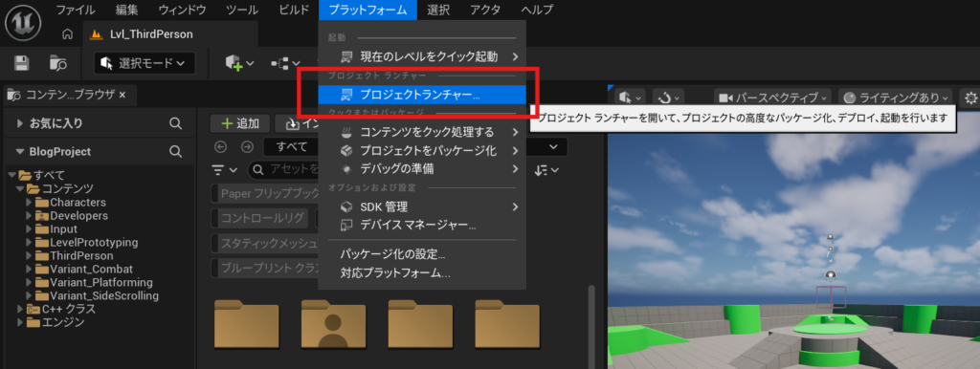This screenshot has width=980, height=369.
Task: Open the browse content icon beside save
Action: [58, 63]
